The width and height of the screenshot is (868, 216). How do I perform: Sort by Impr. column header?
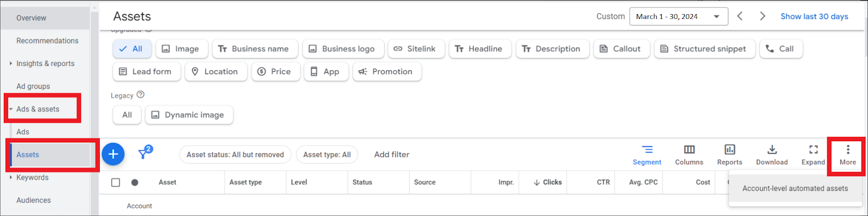coord(506,182)
